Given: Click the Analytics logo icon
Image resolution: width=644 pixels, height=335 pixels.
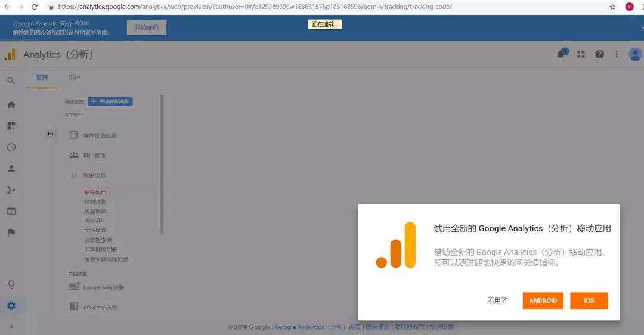Looking at the screenshot, I should (x=10, y=55).
